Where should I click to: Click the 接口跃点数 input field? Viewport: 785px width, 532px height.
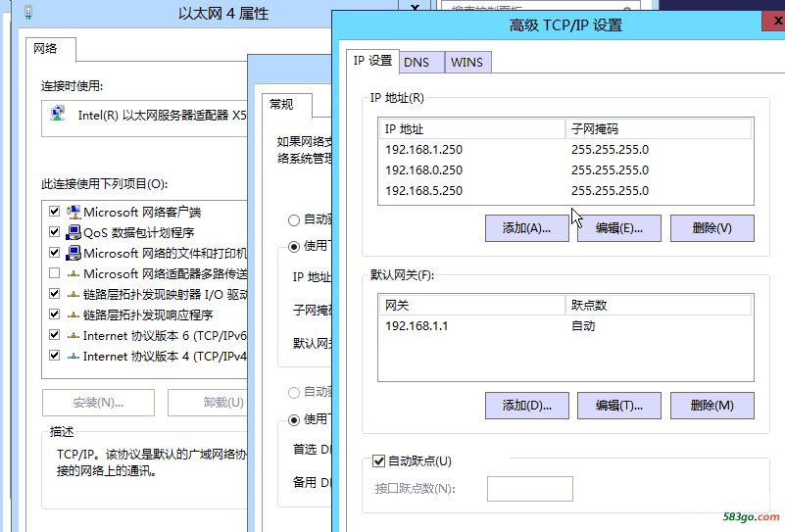pyautogui.click(x=529, y=489)
